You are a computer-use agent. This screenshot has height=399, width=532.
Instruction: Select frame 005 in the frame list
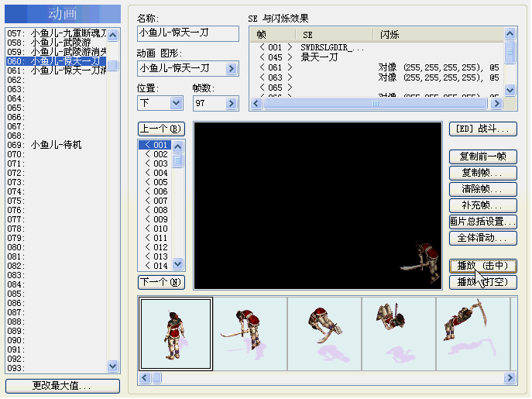tap(156, 182)
